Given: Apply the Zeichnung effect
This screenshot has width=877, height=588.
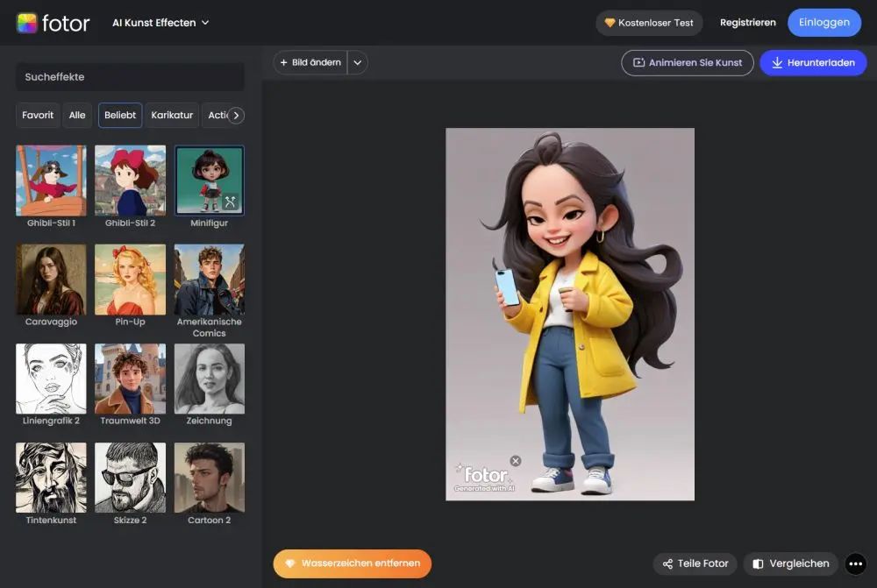Looking at the screenshot, I should [x=210, y=379].
